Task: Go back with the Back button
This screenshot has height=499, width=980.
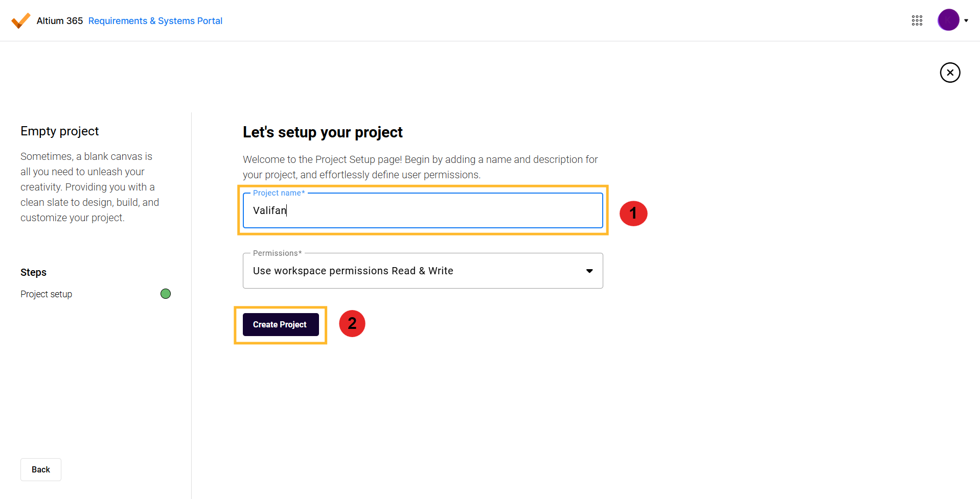Action: tap(41, 469)
